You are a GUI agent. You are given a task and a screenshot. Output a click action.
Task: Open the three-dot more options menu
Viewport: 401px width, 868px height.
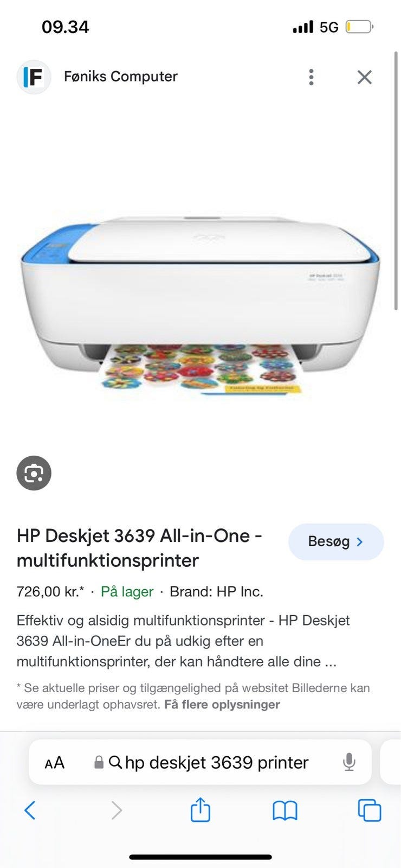coord(311,77)
